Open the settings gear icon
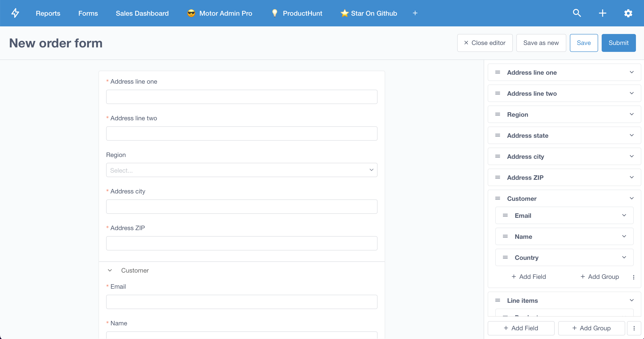644x339 pixels. pyautogui.click(x=628, y=13)
